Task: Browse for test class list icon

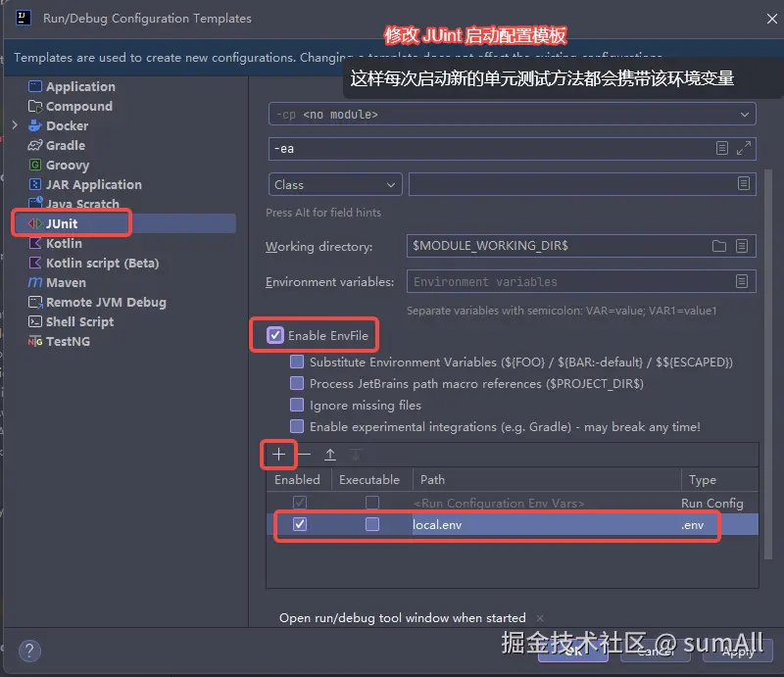Action: click(x=744, y=183)
